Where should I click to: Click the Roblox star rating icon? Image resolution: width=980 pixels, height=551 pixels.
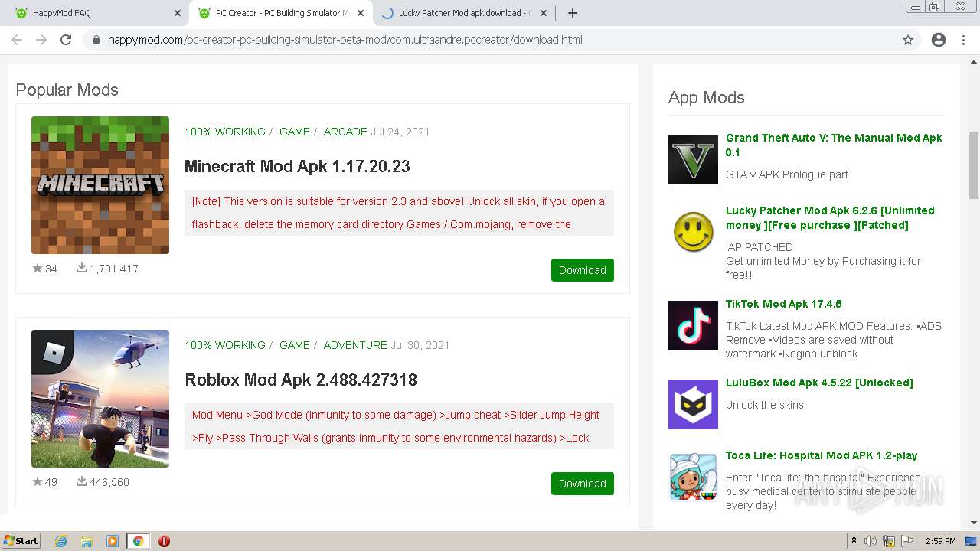click(x=38, y=481)
